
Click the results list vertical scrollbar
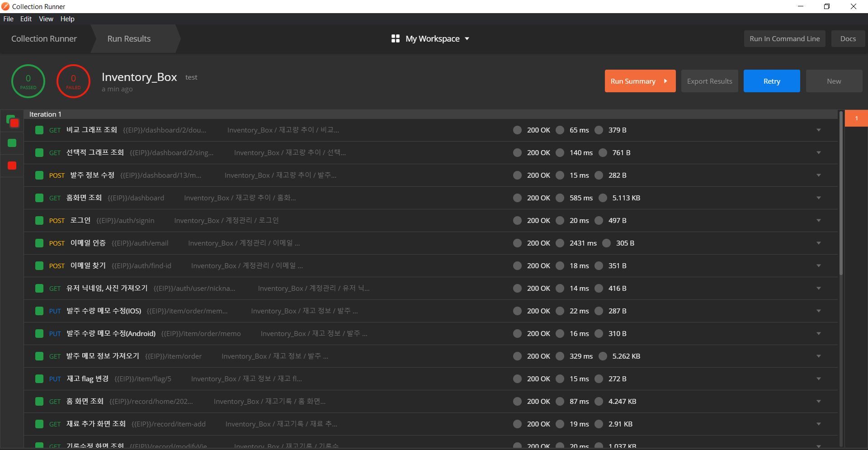[841, 193]
